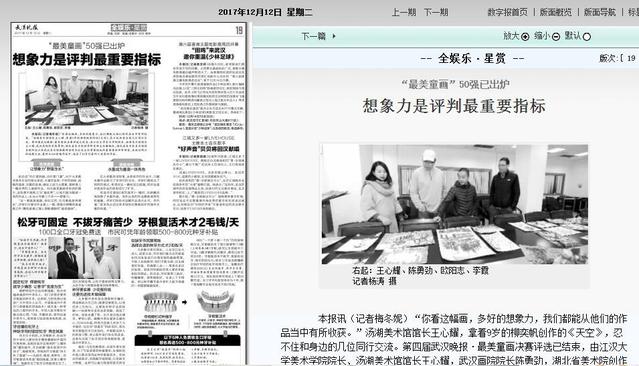Click the 放大 enlarge text label
This screenshot has width=639, height=366.
point(511,36)
